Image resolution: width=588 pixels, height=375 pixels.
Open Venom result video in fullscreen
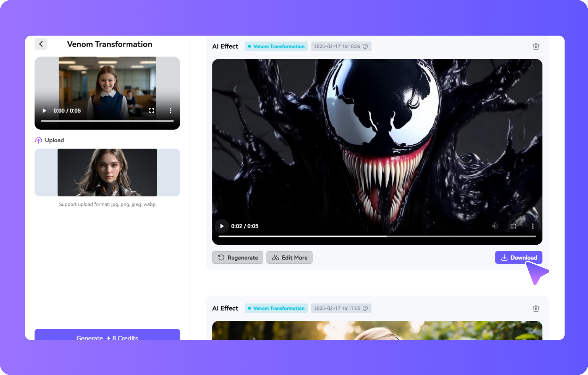point(514,226)
